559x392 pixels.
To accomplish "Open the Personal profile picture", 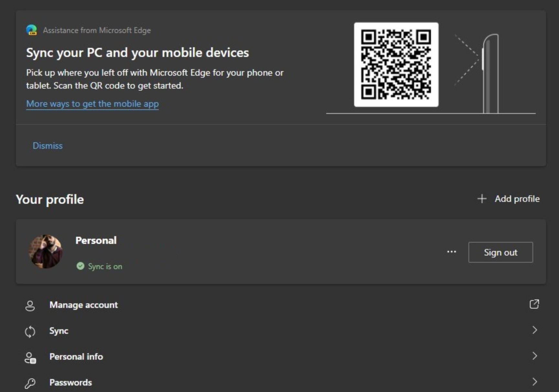I will click(46, 252).
